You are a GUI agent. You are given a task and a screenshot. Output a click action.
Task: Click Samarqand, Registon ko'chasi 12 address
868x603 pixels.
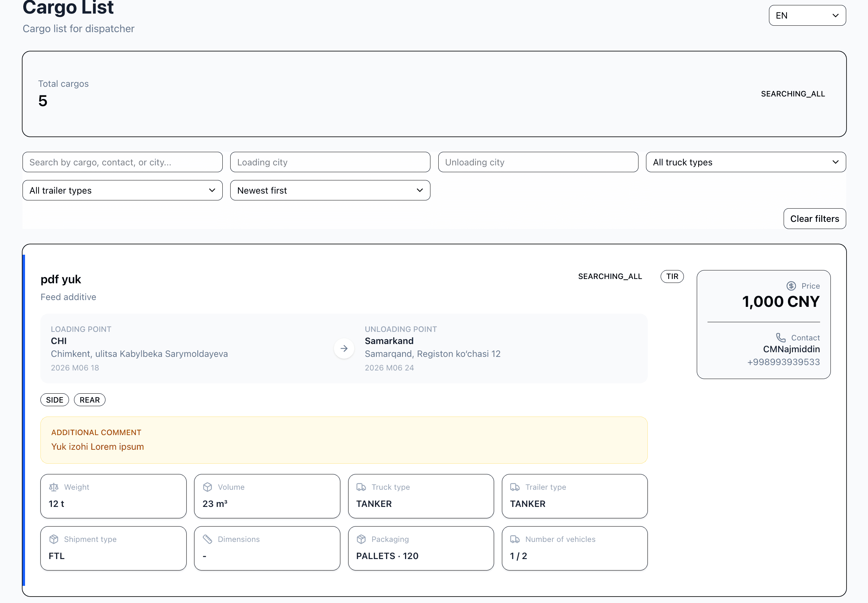[433, 354]
